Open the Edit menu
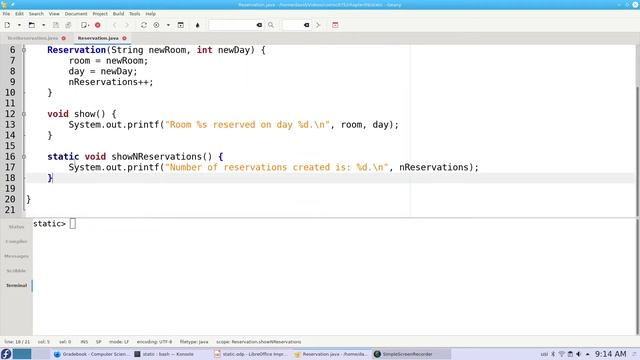The width and height of the screenshot is (640, 360). [x=19, y=14]
